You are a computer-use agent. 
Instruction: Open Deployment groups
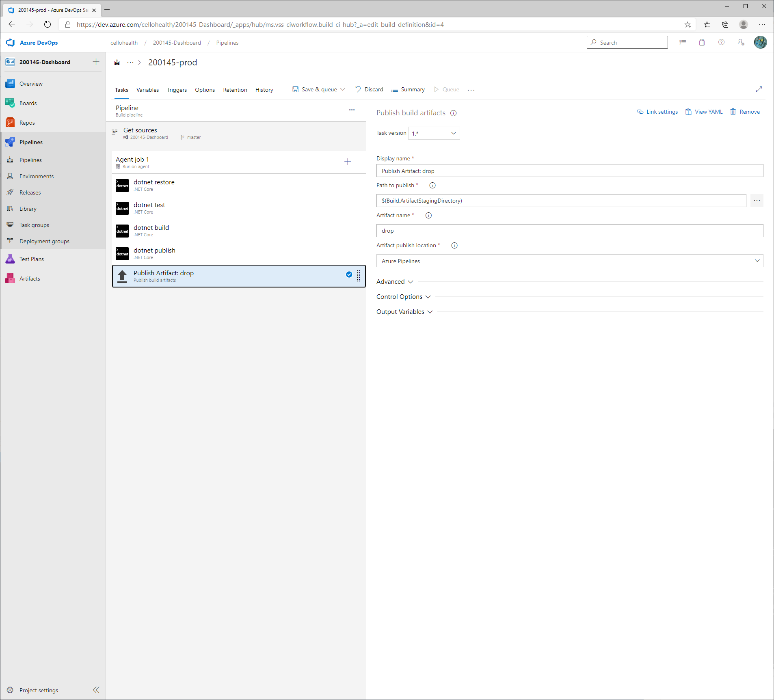44,241
